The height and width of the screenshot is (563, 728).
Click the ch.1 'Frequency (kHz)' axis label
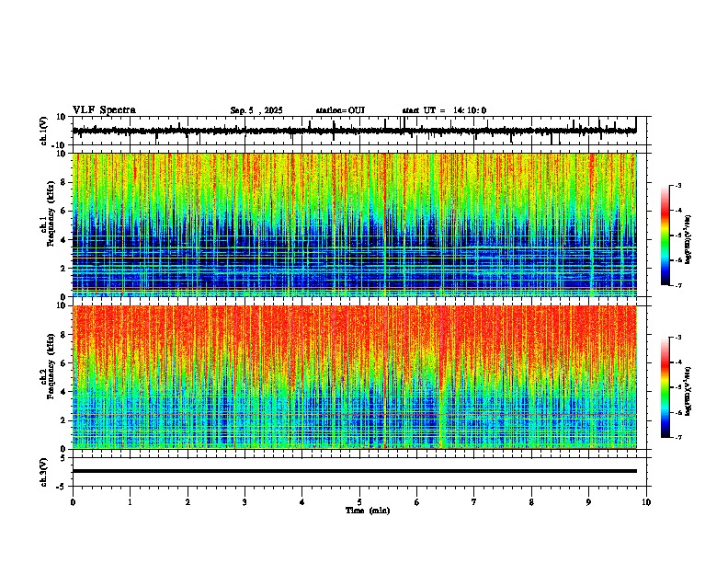[51, 214]
